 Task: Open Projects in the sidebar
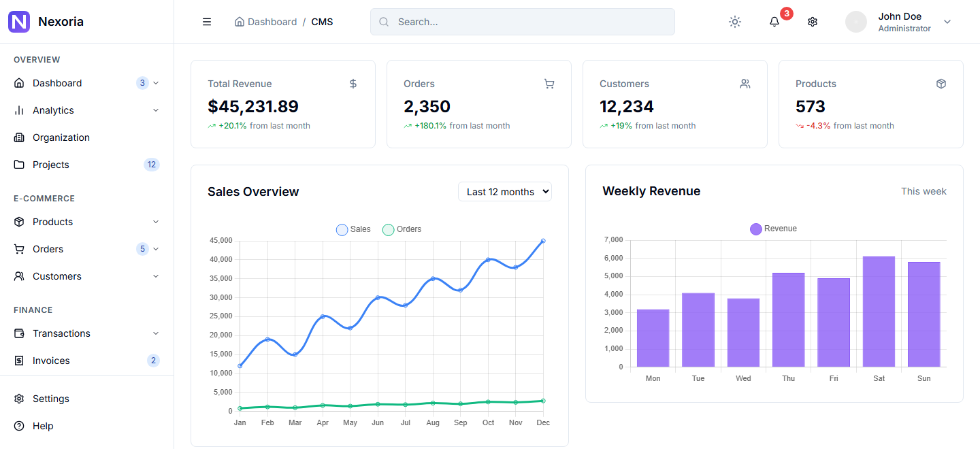tap(86, 165)
